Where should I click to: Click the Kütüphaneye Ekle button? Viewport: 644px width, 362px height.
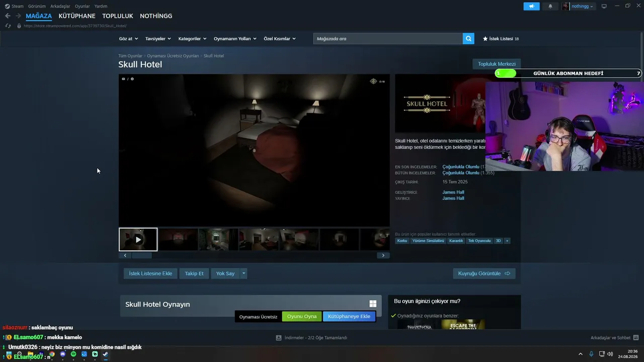click(x=349, y=316)
